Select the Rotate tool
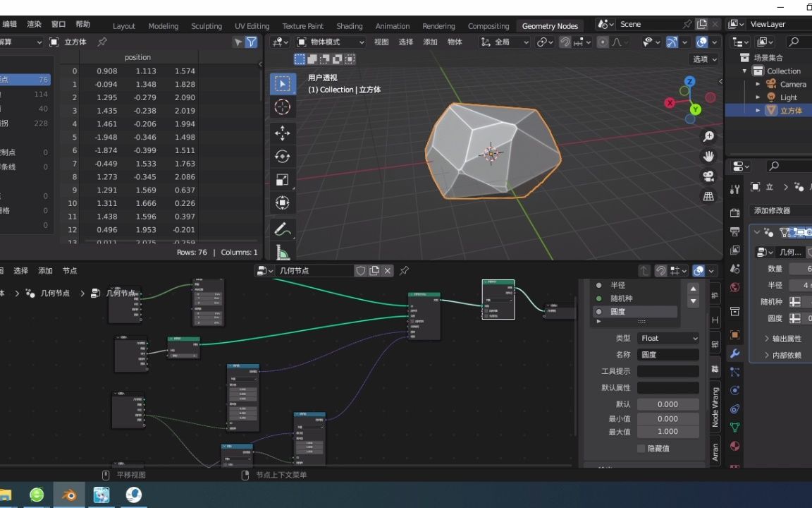This screenshot has height=508, width=812. [282, 156]
